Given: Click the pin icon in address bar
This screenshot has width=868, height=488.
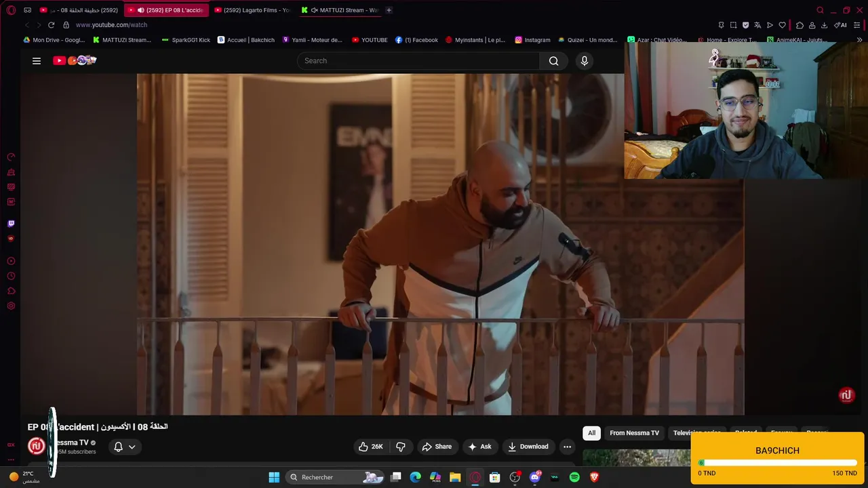Looking at the screenshot, I should pyautogui.click(x=721, y=25).
